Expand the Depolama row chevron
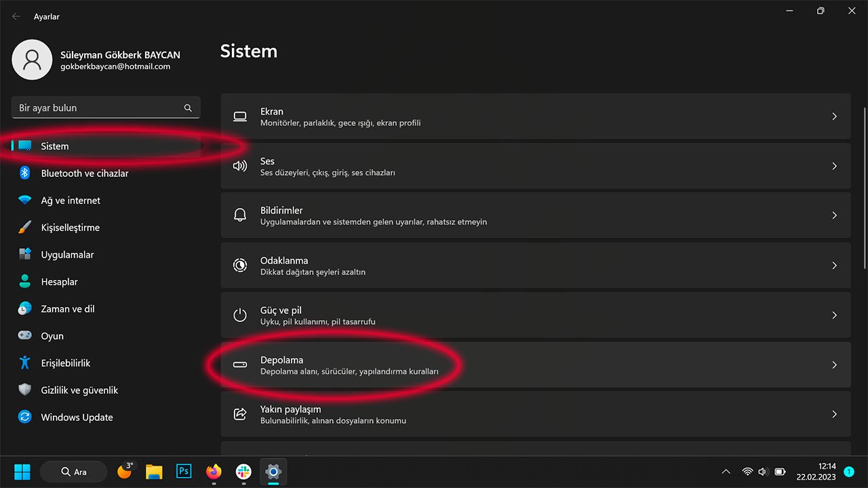This screenshot has width=868, height=488. pos(835,365)
